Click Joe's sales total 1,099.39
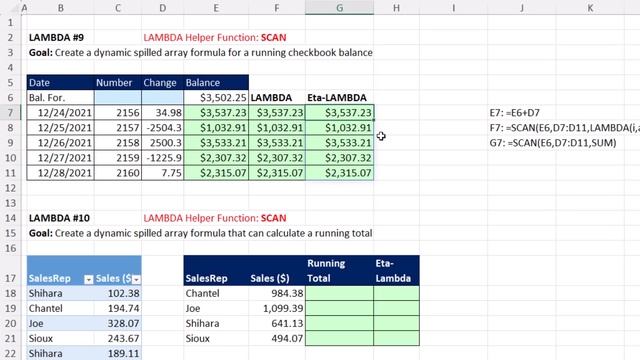Viewport: 640px width, 360px height. pos(277,309)
